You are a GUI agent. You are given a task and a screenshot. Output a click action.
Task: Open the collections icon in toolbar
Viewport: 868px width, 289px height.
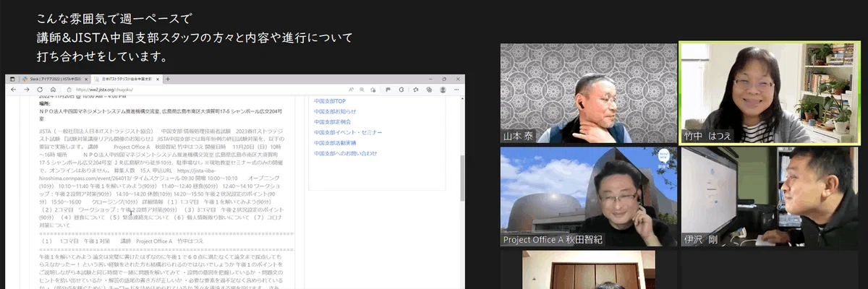point(429,90)
